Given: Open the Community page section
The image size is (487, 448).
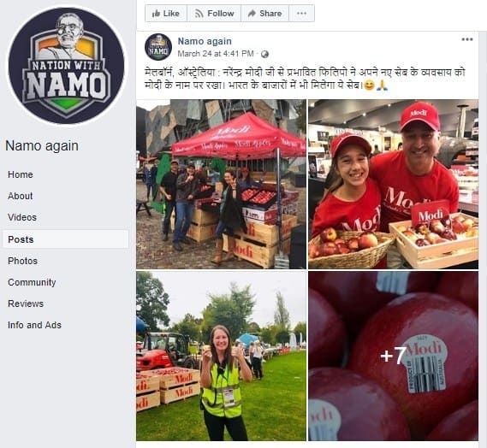Looking at the screenshot, I should (x=32, y=282).
